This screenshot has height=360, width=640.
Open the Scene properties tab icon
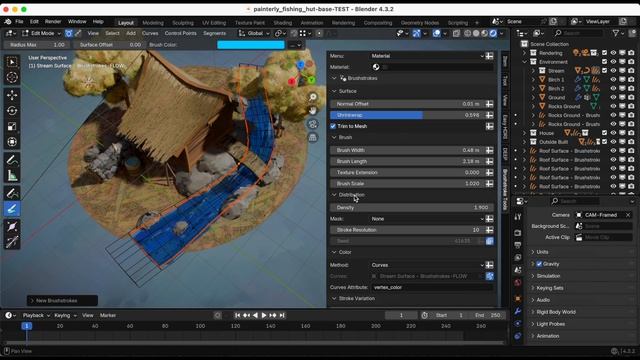click(x=518, y=270)
